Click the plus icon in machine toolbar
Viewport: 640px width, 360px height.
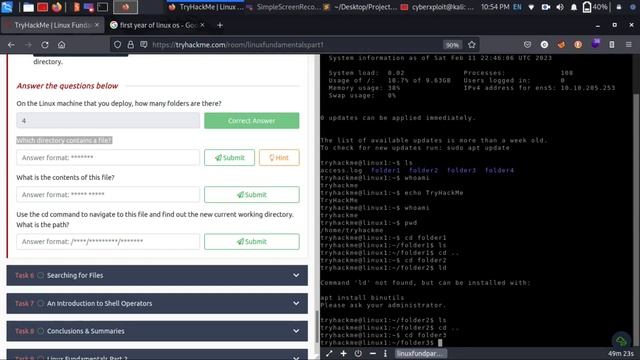[x=343, y=353]
